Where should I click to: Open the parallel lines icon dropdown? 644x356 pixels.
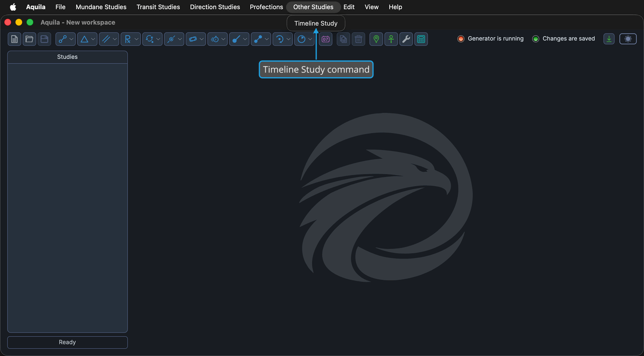[109, 39]
